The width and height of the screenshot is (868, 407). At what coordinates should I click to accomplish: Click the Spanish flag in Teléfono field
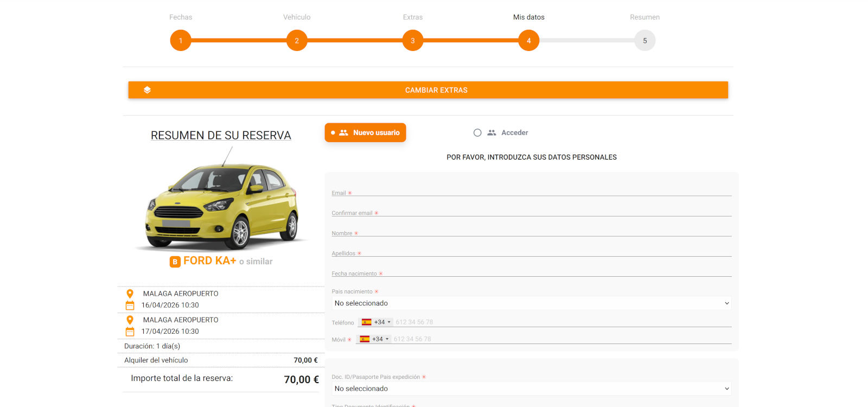point(367,322)
